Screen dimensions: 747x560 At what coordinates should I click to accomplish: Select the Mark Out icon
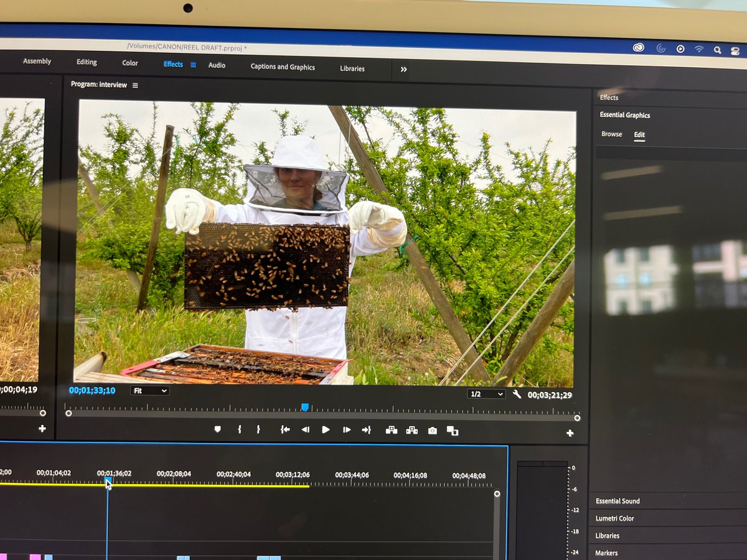[258, 429]
